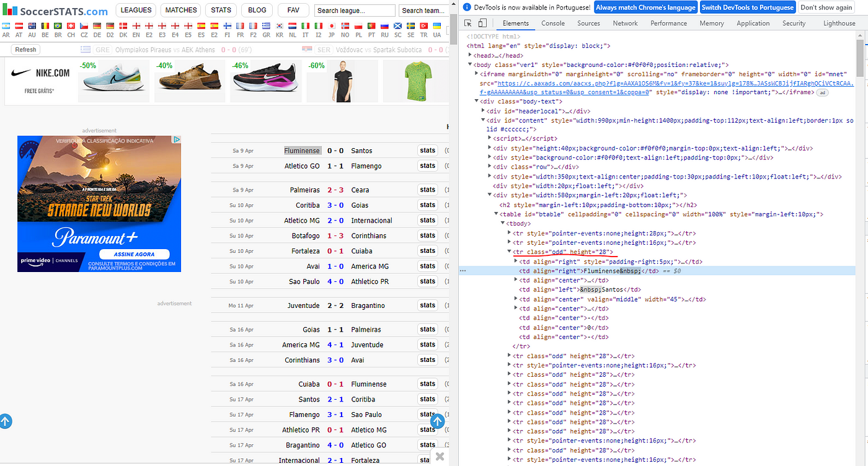This screenshot has width=868, height=466.
Task: Open the Switzerland (CH) flag league
Action: coord(71,26)
